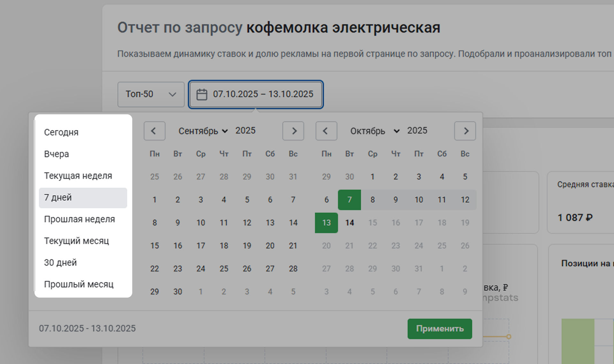Viewport: 614px width, 364px height.
Task: Select Прошлая неделя preset
Action: pos(79,219)
